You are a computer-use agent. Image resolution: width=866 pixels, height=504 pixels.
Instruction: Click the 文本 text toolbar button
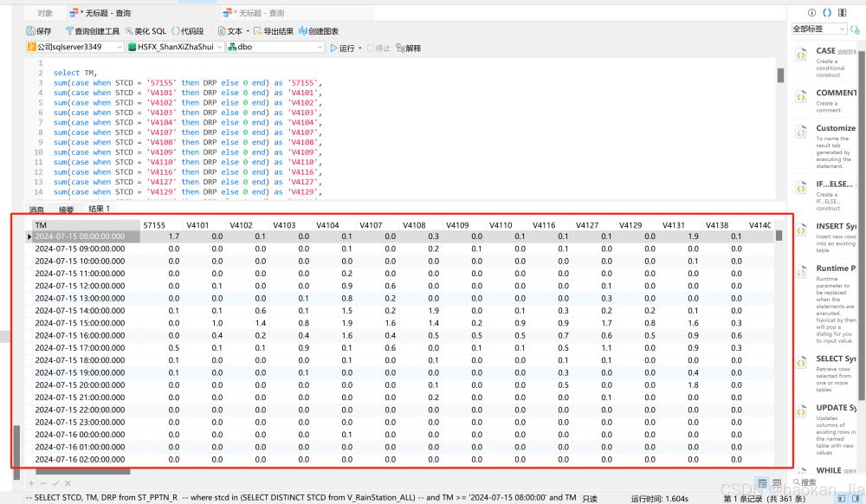[230, 31]
